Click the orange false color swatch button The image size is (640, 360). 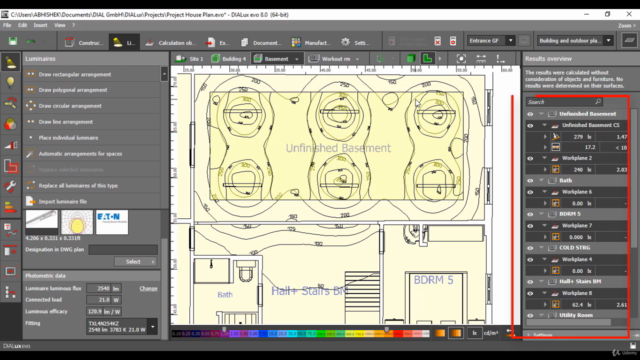pyautogui.click(x=440, y=333)
